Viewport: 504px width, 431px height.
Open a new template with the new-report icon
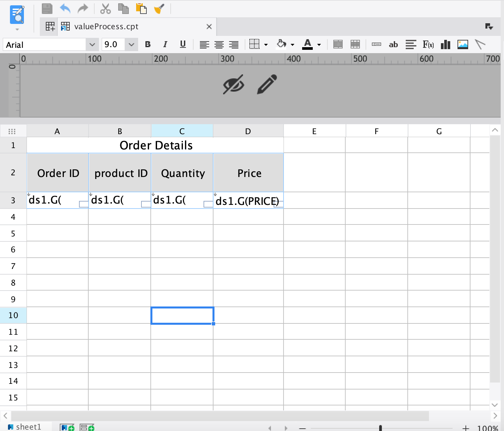click(49, 26)
